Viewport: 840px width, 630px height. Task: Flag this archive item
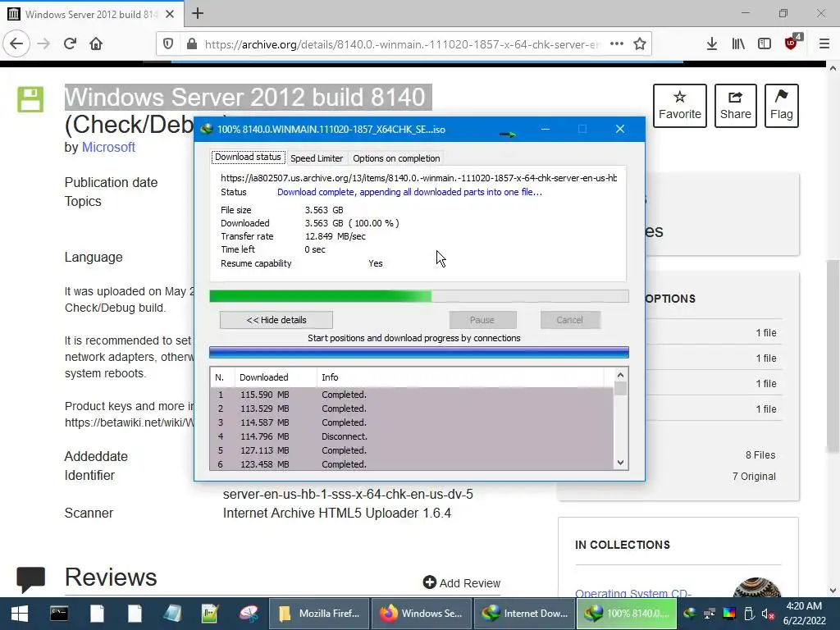click(782, 106)
